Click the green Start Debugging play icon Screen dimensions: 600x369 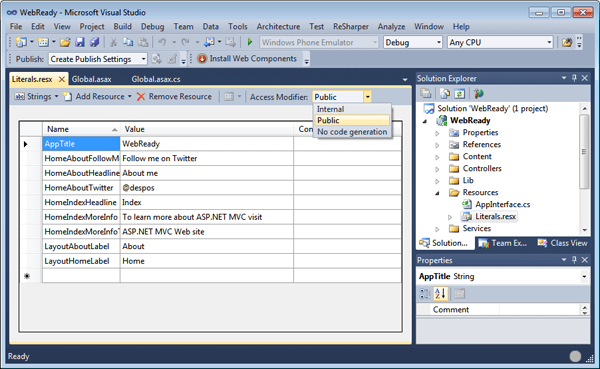(250, 42)
